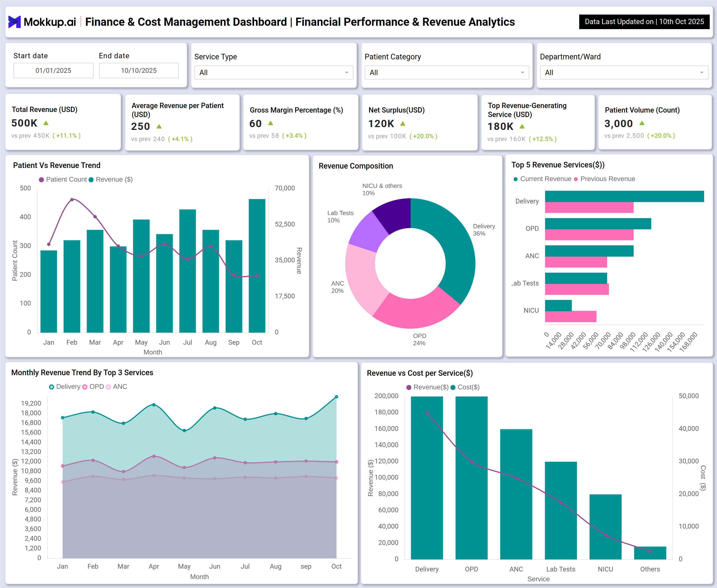
Task: Click the Others bar in Revenue vs Cost
Action: coord(650,553)
